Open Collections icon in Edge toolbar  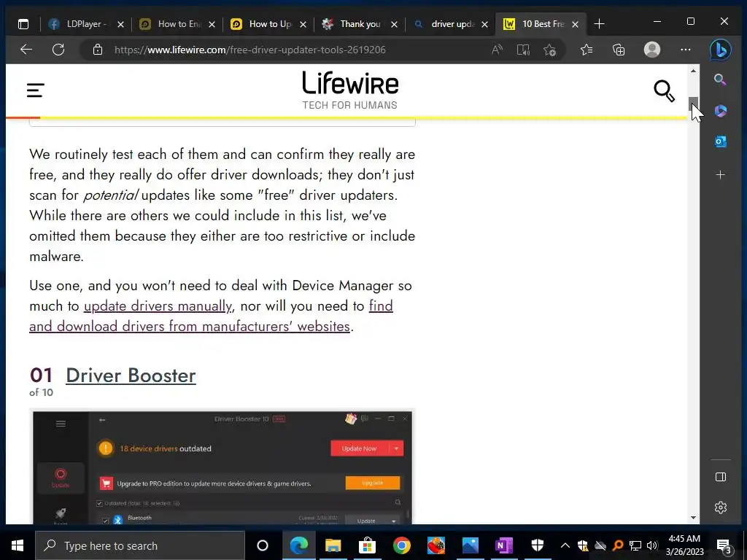(619, 50)
